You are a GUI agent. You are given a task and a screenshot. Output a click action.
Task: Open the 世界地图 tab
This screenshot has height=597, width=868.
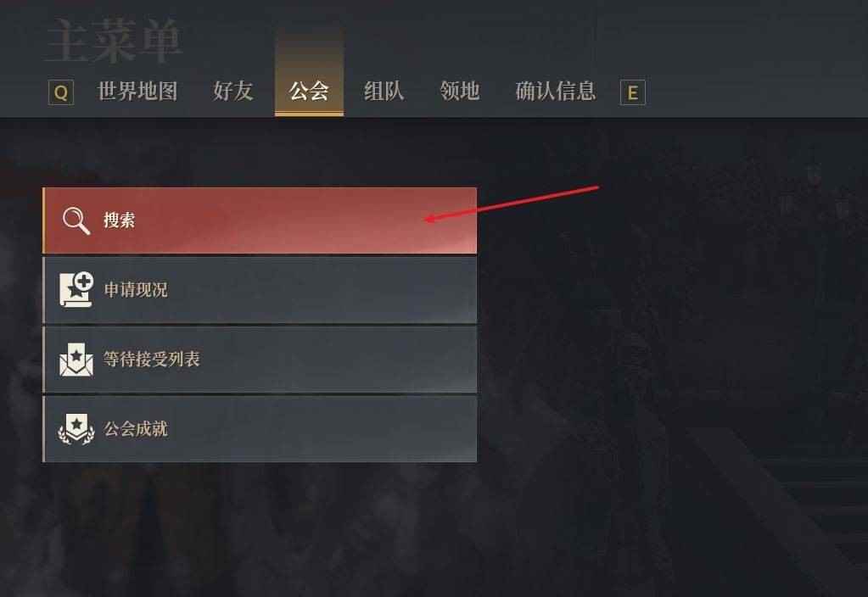(x=137, y=92)
